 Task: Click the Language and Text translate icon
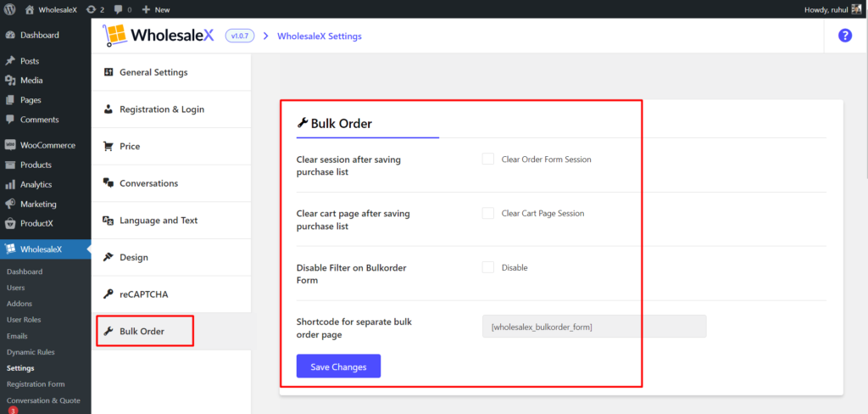tap(108, 220)
